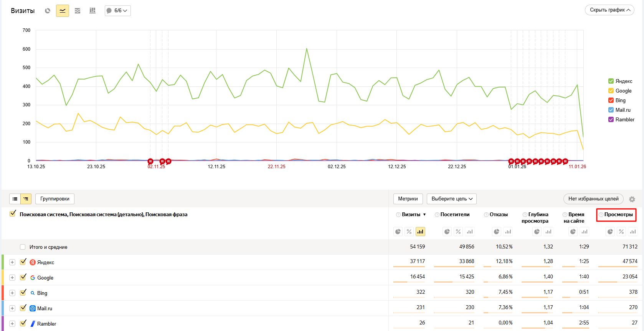Sort the table by Посетители column

click(x=455, y=215)
